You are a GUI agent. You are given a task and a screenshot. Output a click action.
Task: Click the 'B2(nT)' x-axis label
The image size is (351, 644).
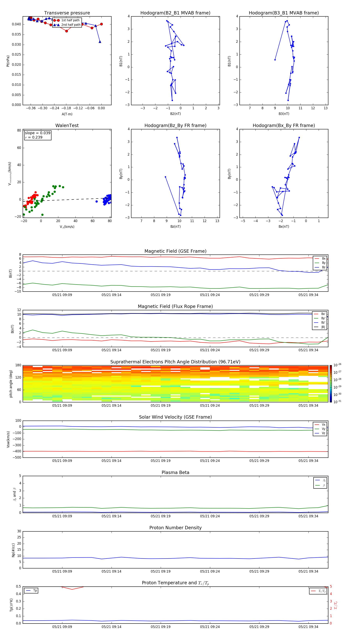pos(175,114)
